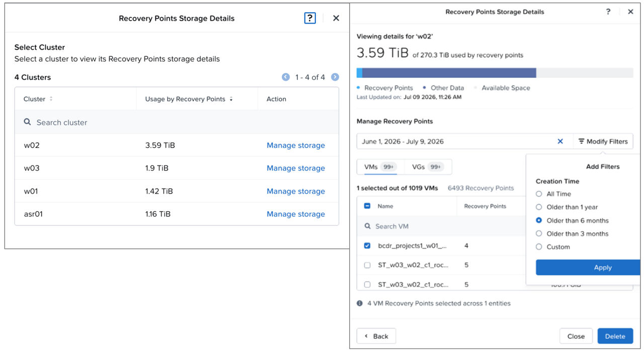Click 6493 Recovery Points count text

481,188
